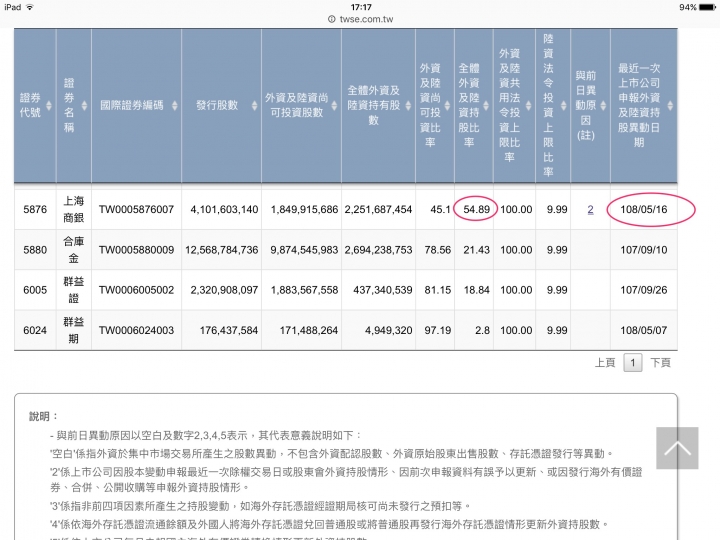Image resolution: width=720 pixels, height=540 pixels.
Task: Select 群益期 name cell
Action: 73,330
